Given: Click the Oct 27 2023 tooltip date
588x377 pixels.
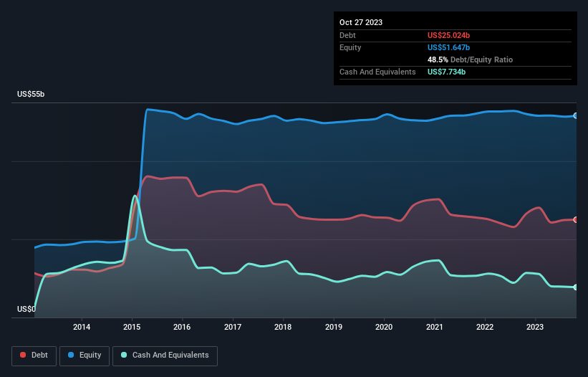Looking at the screenshot, I should point(361,22).
